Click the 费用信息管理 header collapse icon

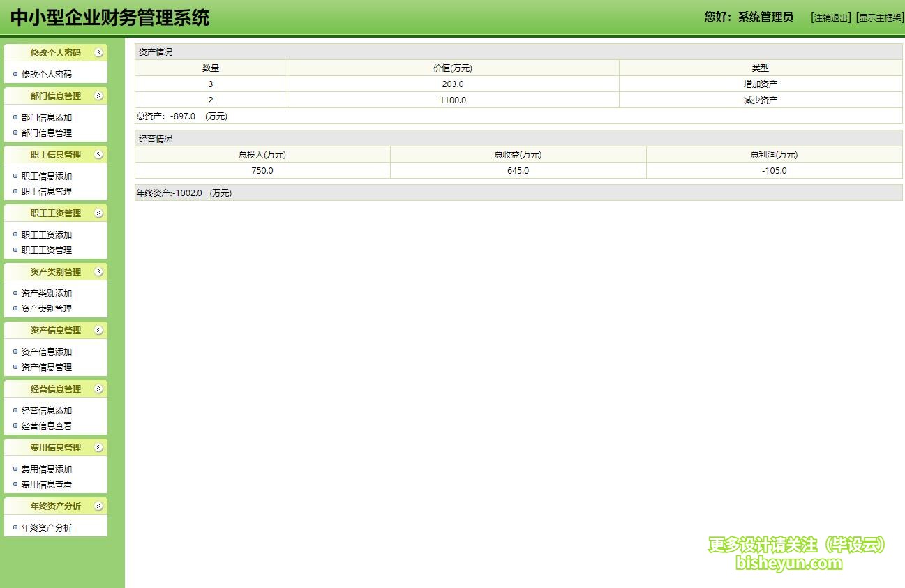click(98, 448)
